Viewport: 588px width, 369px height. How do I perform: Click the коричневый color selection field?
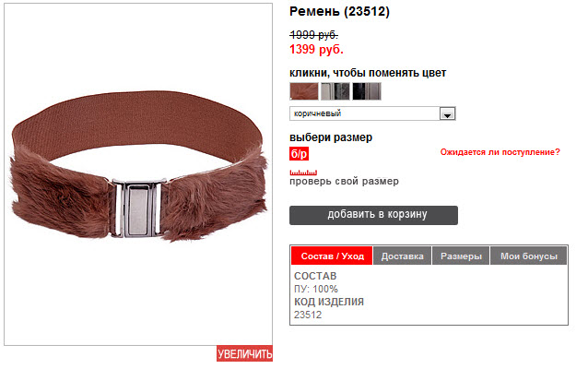tap(372, 113)
